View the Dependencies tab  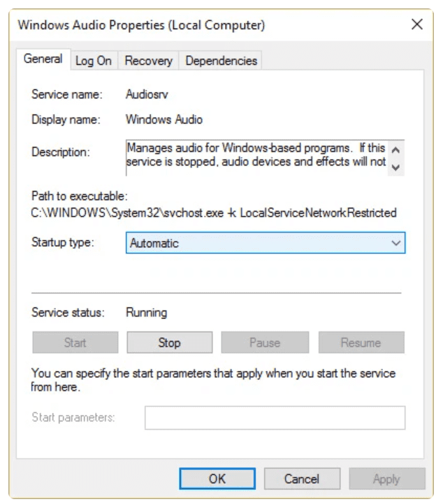221,61
